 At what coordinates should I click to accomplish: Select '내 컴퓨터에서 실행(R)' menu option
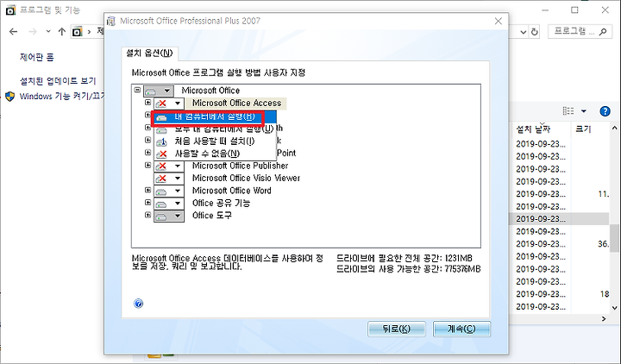214,117
